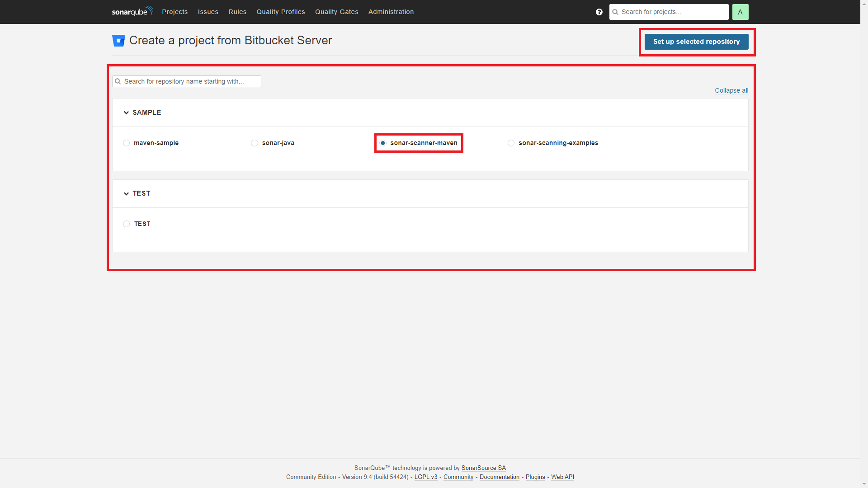Open the Documentation footer link

[499, 477]
